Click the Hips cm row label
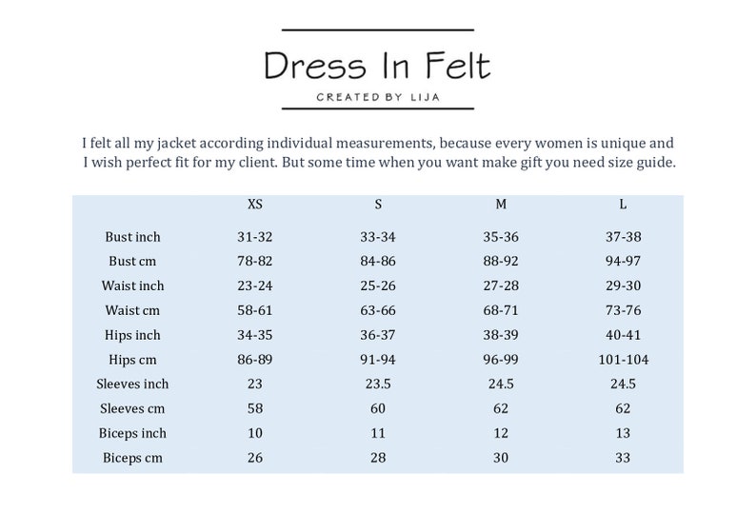This screenshot has width=756, height=532. click(x=132, y=360)
